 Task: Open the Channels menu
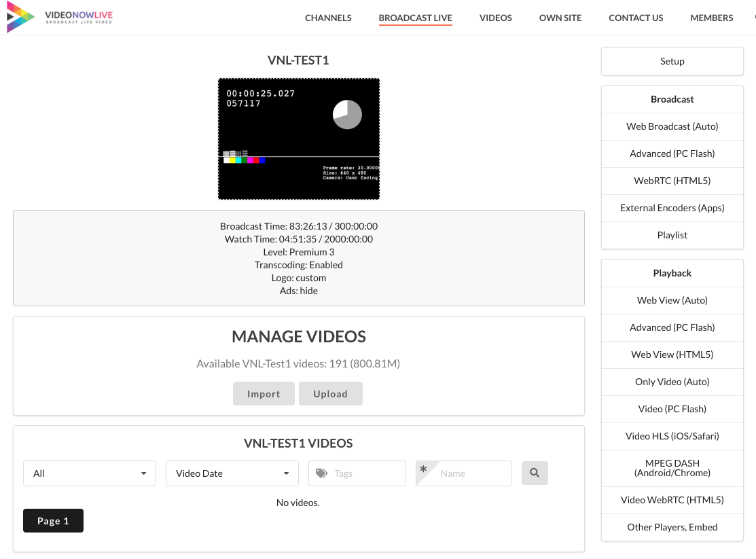pos(328,18)
